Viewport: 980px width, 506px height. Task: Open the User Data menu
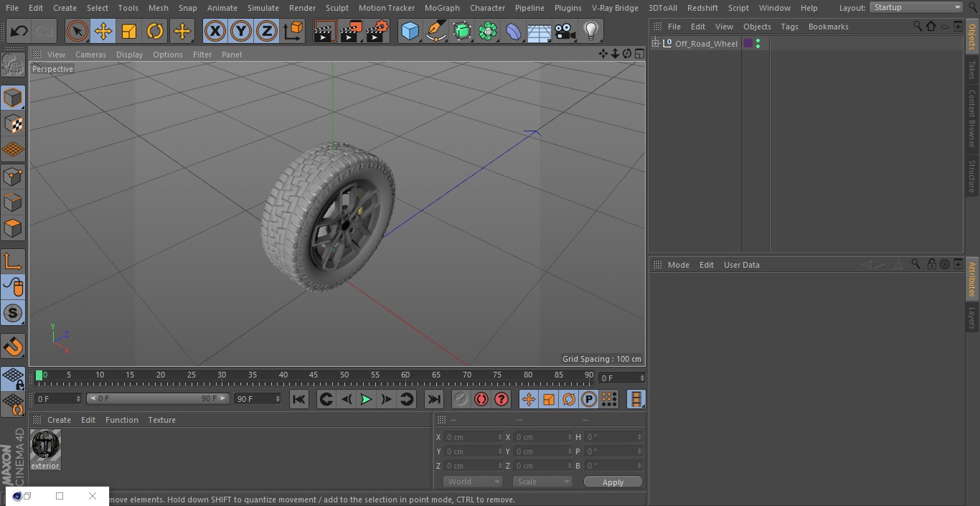pyautogui.click(x=741, y=265)
